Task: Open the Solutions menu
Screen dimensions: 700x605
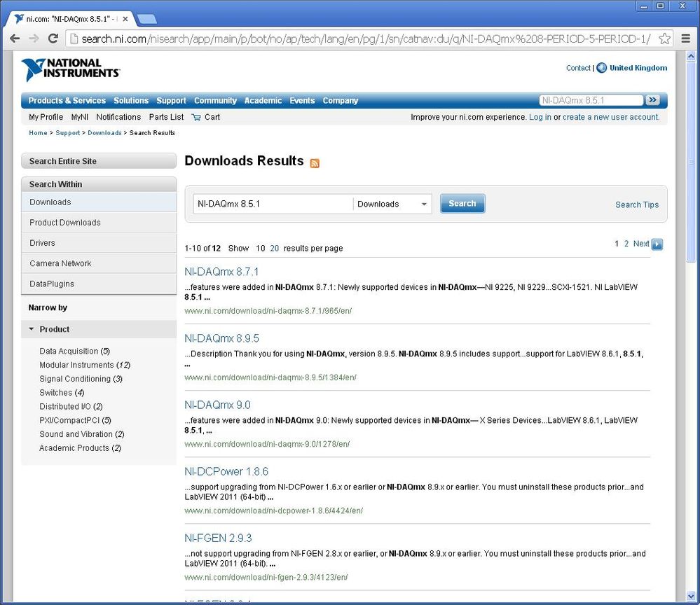Action: [131, 100]
